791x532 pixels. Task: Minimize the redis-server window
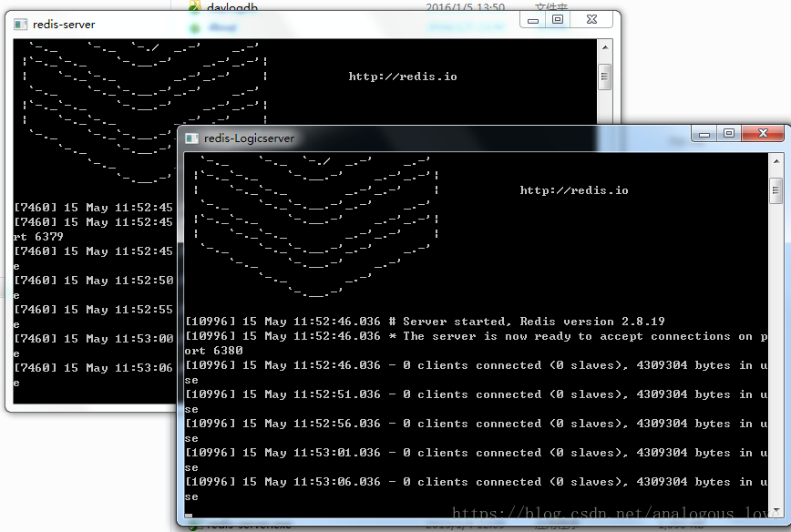coord(533,20)
